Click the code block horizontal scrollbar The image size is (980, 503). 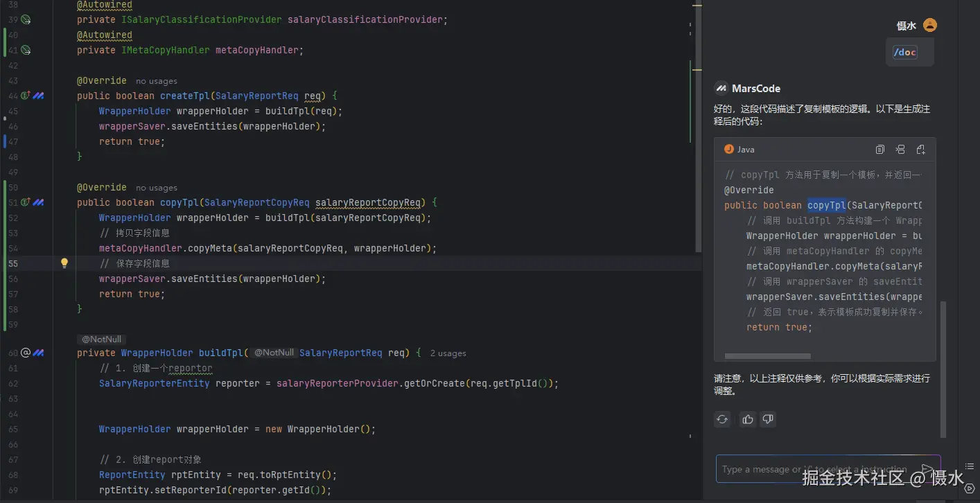(767, 357)
